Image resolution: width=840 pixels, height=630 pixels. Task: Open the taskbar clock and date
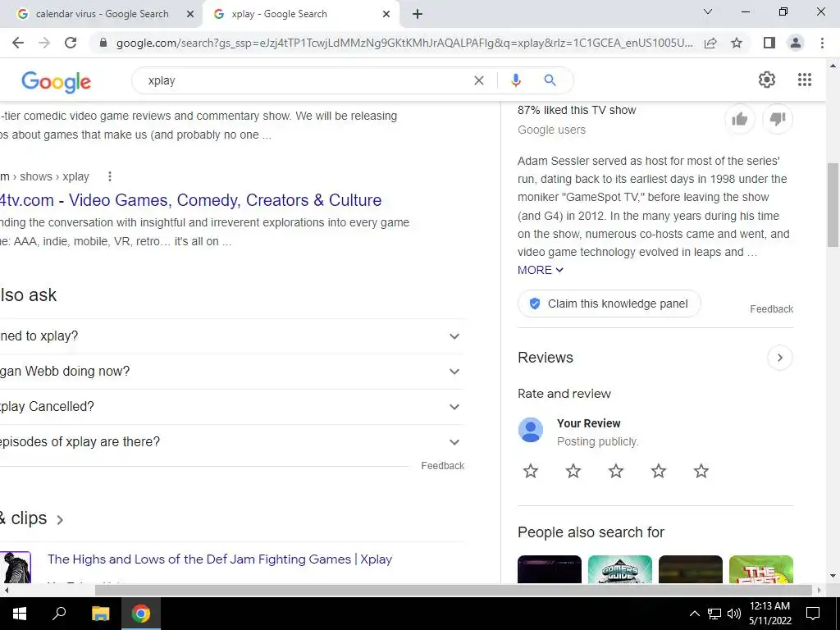[769, 614]
